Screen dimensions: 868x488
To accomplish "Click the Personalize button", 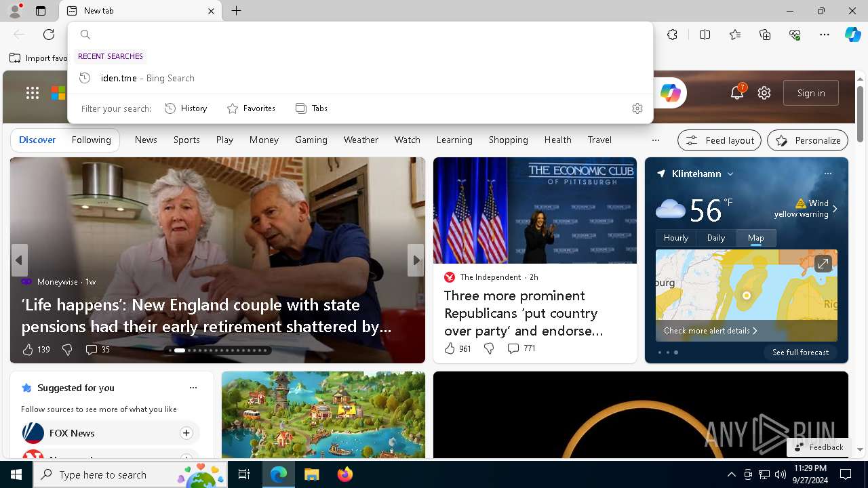I will (x=808, y=140).
